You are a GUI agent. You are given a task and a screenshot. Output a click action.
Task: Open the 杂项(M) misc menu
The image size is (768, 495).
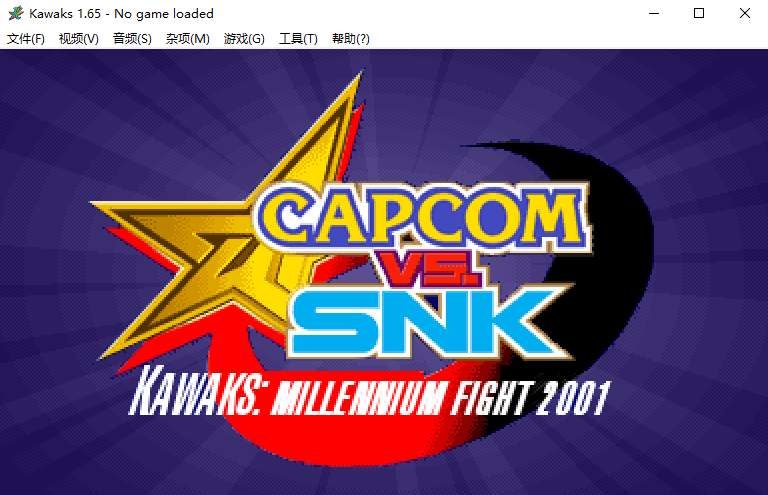tap(188, 39)
